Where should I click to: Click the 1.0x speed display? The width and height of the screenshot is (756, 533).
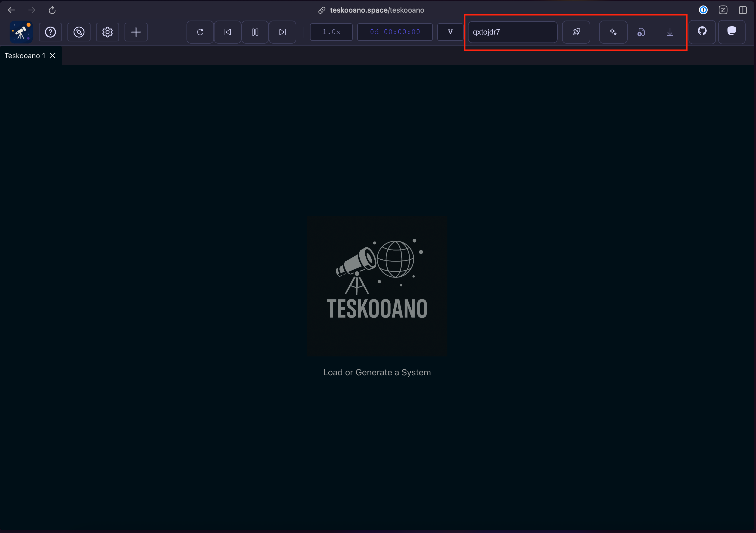[x=331, y=32]
